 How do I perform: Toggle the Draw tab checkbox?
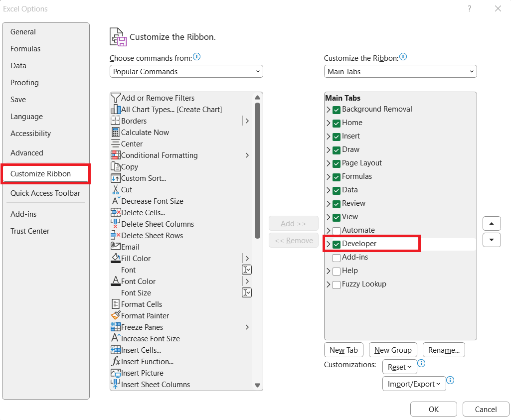[337, 150]
